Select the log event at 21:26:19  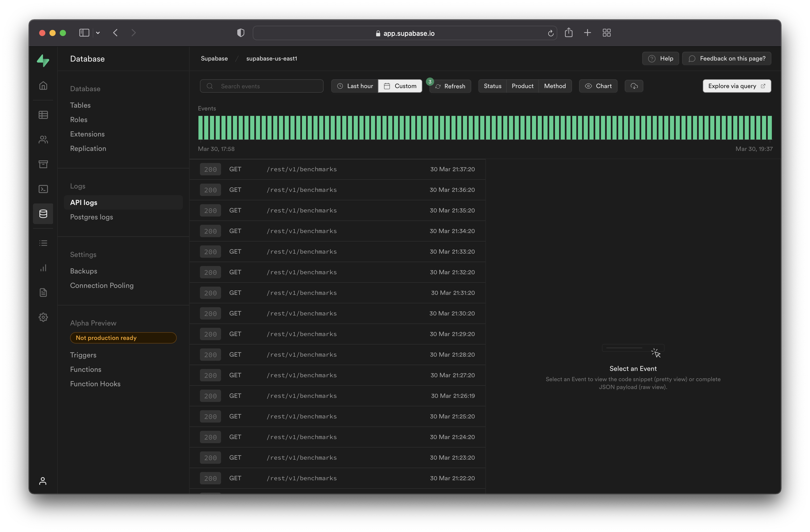(x=337, y=396)
